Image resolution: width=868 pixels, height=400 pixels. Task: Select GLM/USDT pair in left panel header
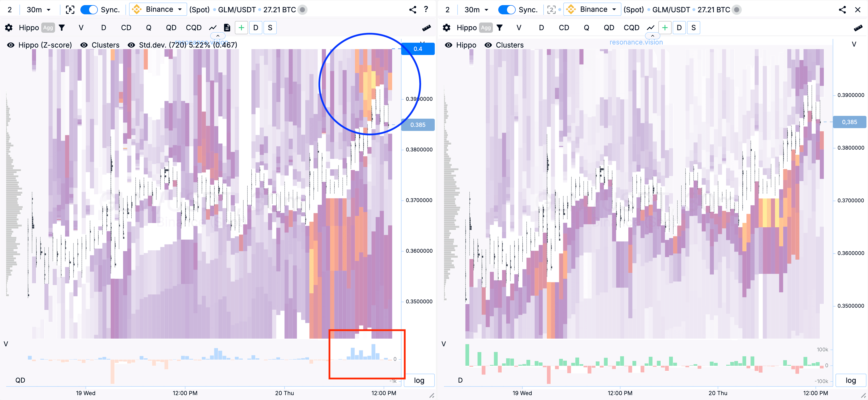[237, 9]
